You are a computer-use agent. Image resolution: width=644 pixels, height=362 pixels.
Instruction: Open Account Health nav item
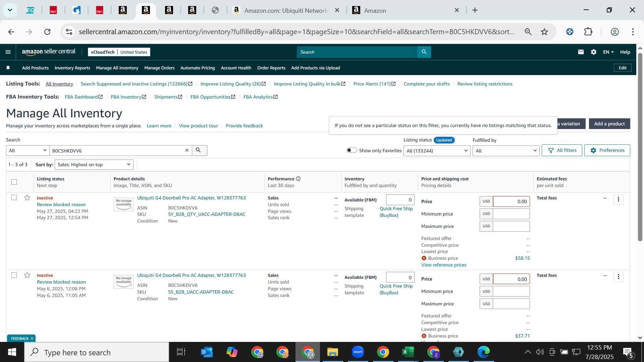(236, 68)
